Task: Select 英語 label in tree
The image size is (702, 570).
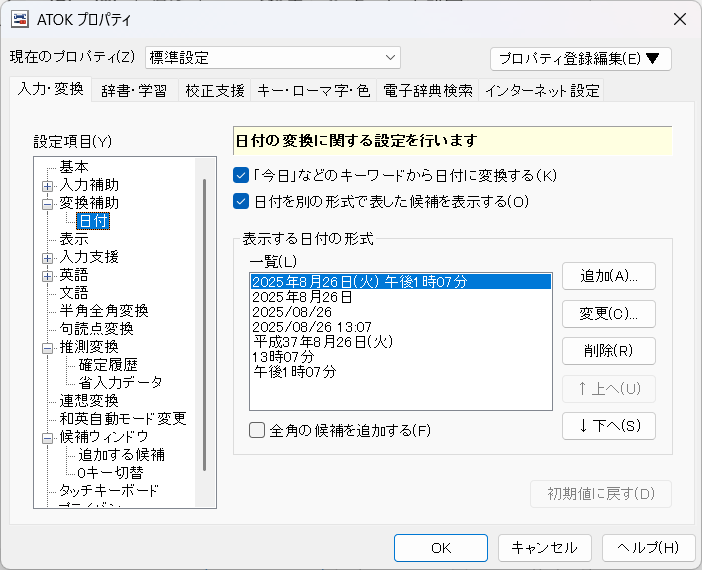Action: (x=74, y=275)
